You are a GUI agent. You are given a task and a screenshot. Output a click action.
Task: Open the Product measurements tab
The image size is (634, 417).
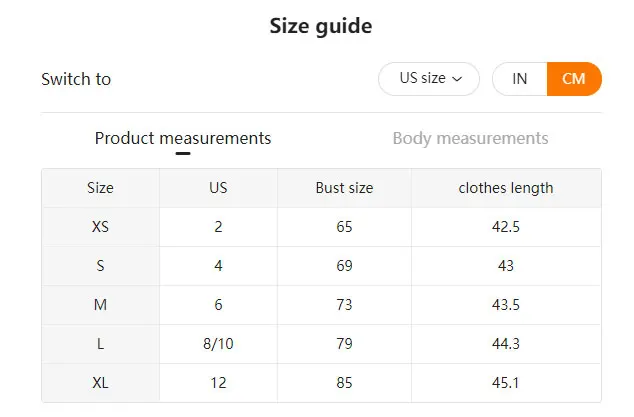pos(183,138)
